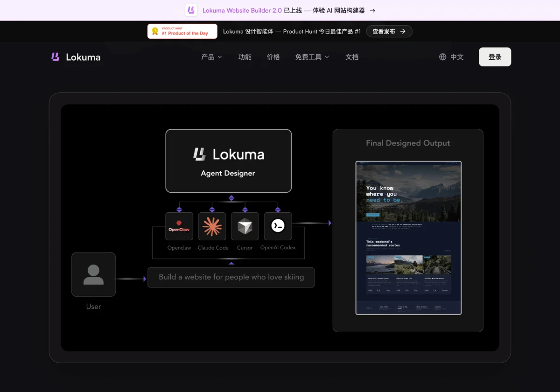The width and height of the screenshot is (560, 392).
Task: Click the Product Hunt 今日最佳产品 announcement text
Action: (x=292, y=31)
